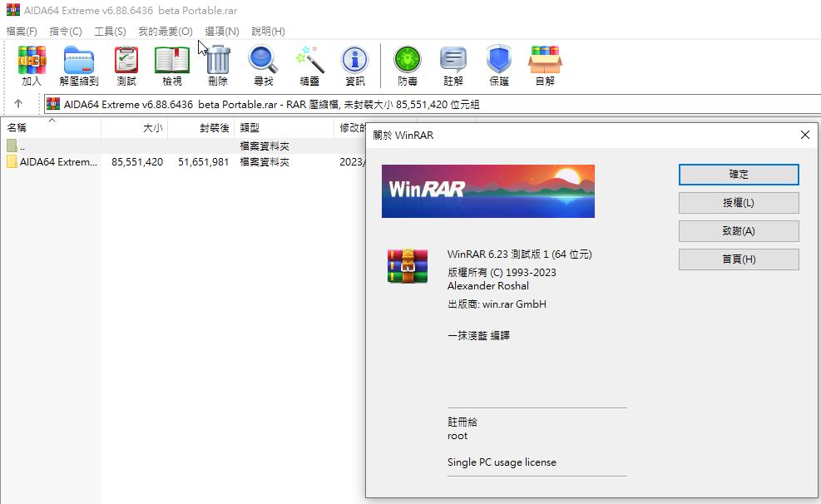Image resolution: width=821 pixels, height=504 pixels.
Task: Open the 指令(C) menu
Action: point(66,32)
